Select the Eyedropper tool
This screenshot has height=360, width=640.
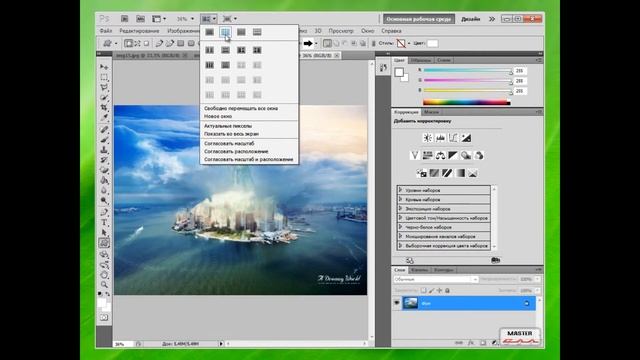[104, 118]
